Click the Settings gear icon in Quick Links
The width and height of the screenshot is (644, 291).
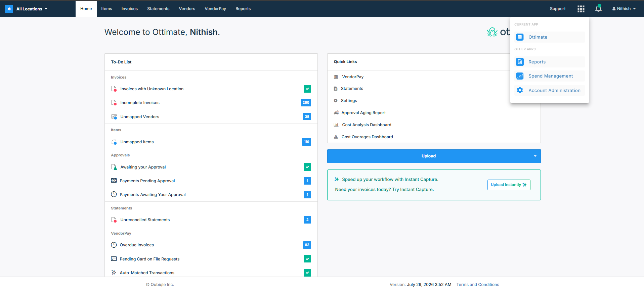(336, 101)
